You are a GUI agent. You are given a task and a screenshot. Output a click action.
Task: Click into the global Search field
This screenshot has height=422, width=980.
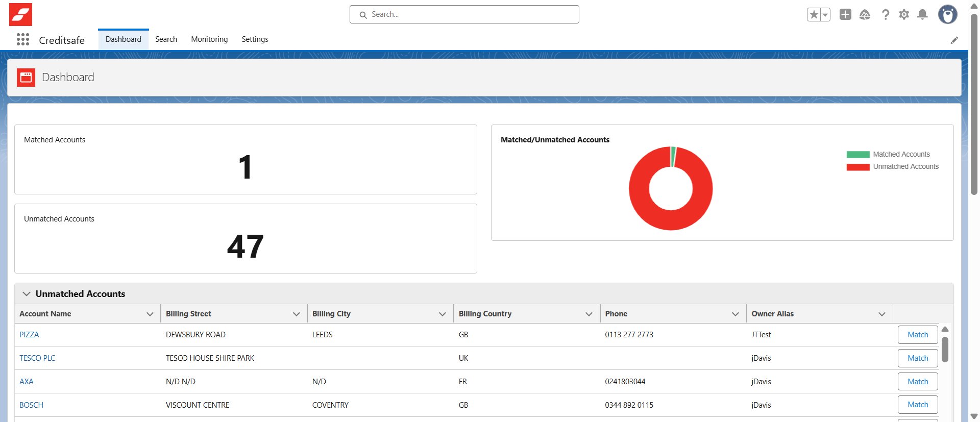tap(464, 14)
